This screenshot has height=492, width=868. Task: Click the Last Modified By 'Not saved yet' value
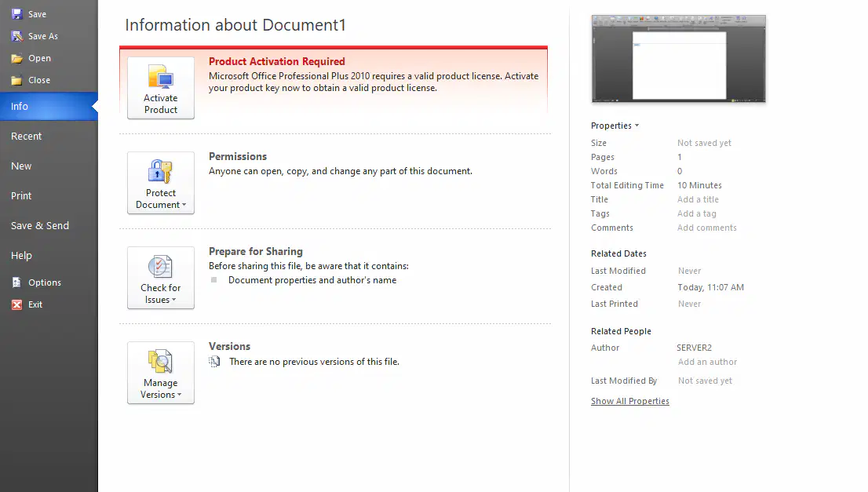coord(706,381)
